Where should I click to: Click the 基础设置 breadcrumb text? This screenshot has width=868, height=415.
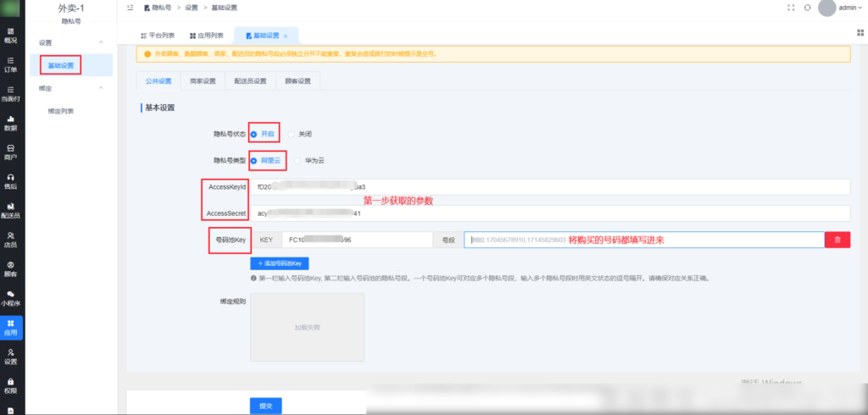click(x=224, y=8)
